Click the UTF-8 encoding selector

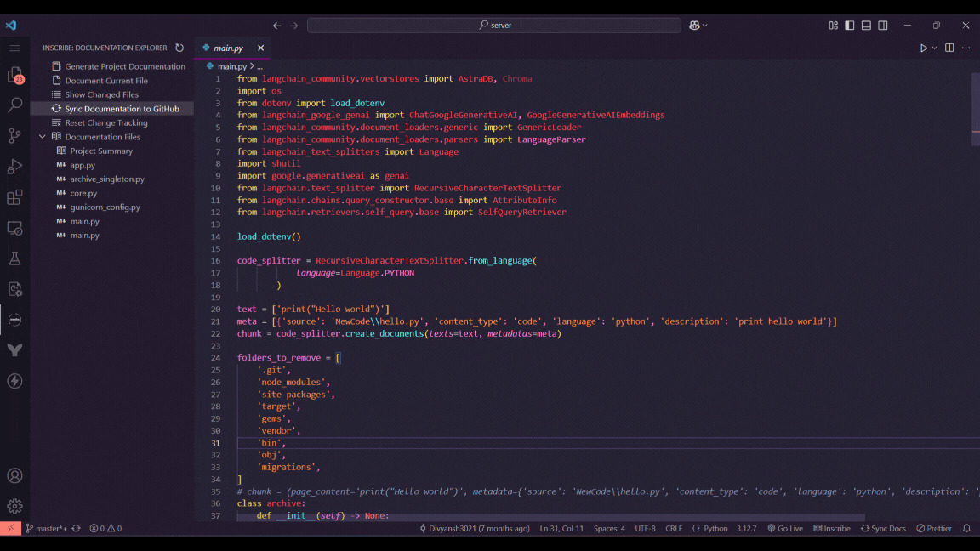645,529
